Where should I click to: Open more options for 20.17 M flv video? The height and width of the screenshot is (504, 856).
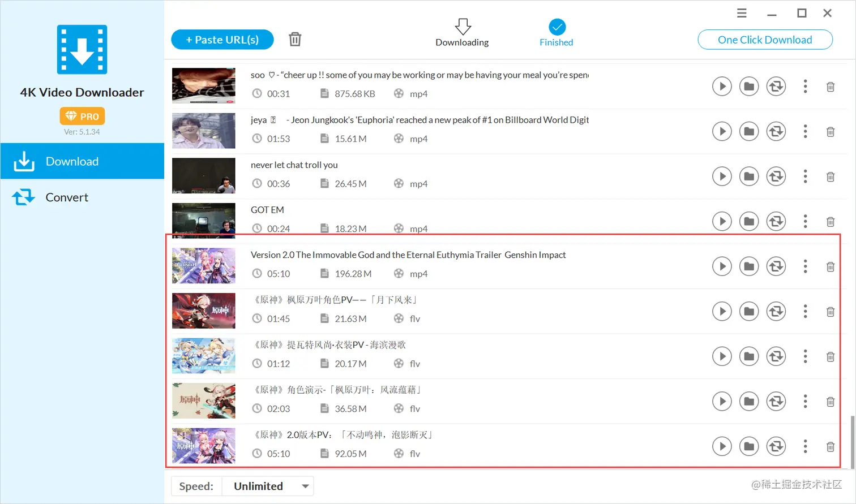click(x=805, y=356)
